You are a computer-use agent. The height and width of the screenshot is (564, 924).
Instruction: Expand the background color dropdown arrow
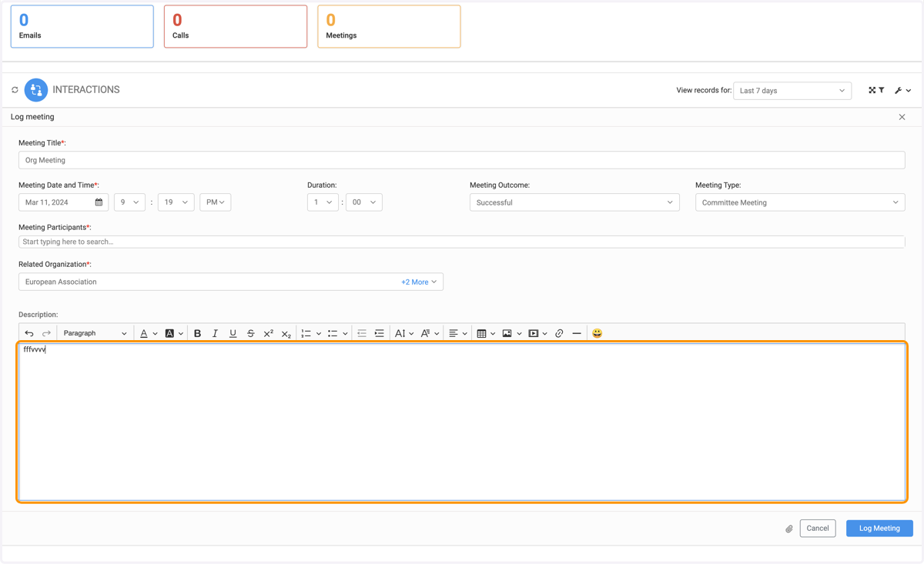tap(181, 334)
